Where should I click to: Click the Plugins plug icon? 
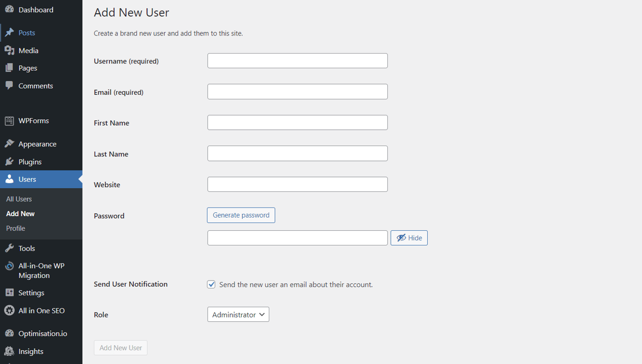[9, 161]
